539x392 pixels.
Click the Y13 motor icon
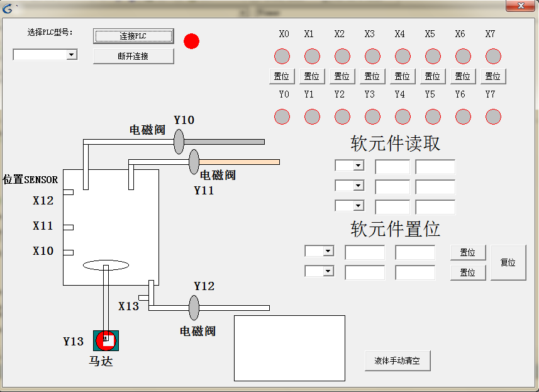click(106, 340)
